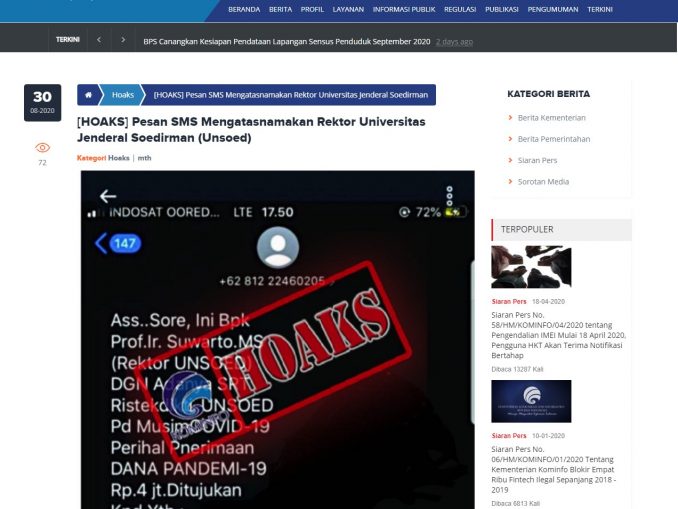Open the PROFIL menu
Screen dimensions: 678x509
point(312,10)
